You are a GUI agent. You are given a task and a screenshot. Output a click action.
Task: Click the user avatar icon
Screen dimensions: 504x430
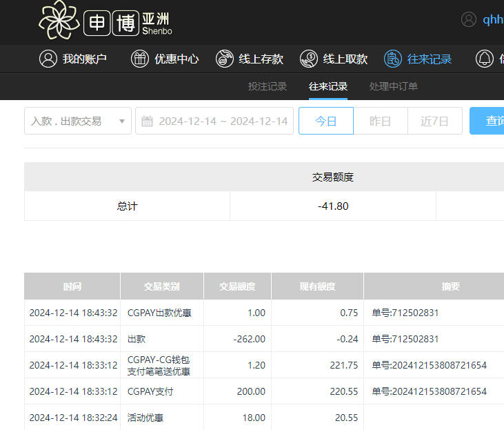click(x=469, y=19)
